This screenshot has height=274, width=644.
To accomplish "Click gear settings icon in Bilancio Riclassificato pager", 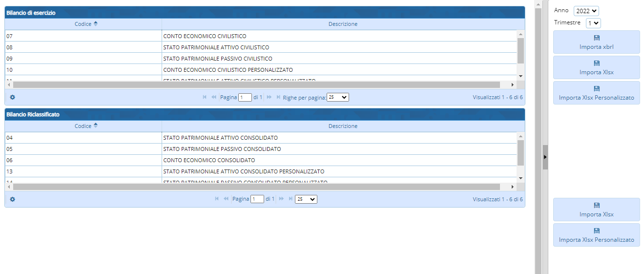I will (x=13, y=199).
